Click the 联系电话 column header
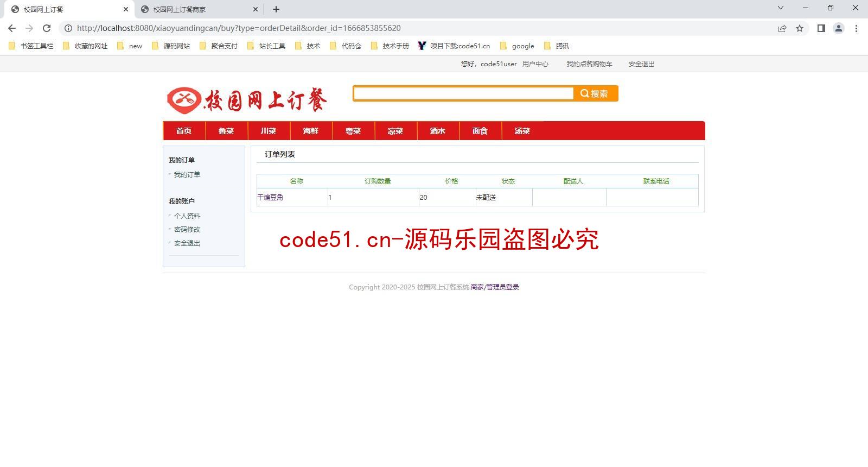The image size is (868, 467). coord(656,181)
